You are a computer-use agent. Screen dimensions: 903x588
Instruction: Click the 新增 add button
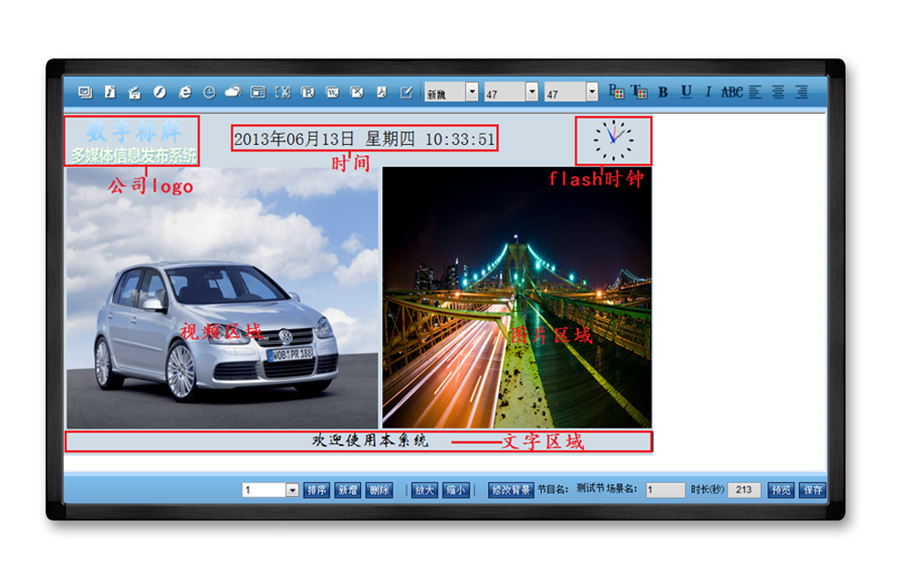point(348,490)
